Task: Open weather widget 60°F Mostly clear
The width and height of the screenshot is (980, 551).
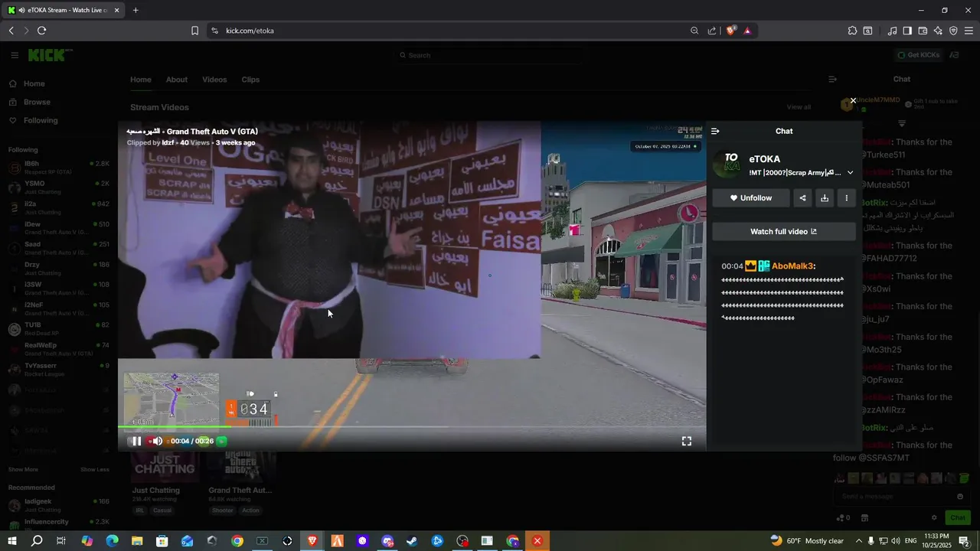Action: [x=807, y=541]
